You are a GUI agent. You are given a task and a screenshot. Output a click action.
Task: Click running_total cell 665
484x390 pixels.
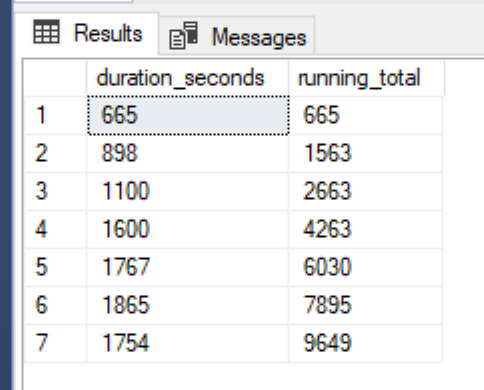tap(366, 115)
